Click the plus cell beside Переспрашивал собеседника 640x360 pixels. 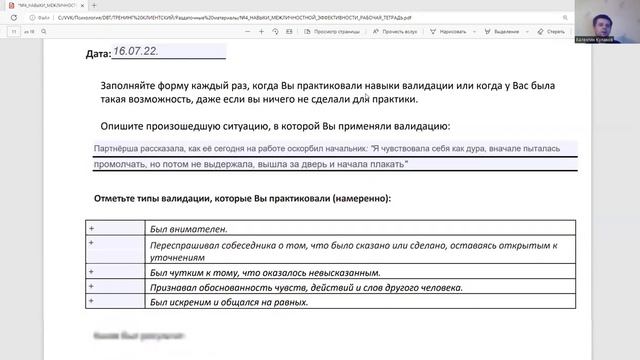[x=115, y=250]
